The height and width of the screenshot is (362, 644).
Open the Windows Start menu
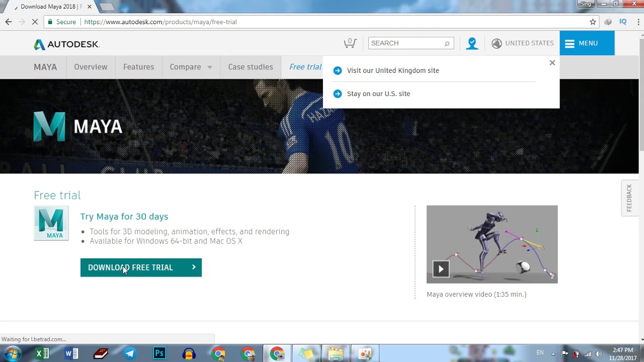[12, 353]
